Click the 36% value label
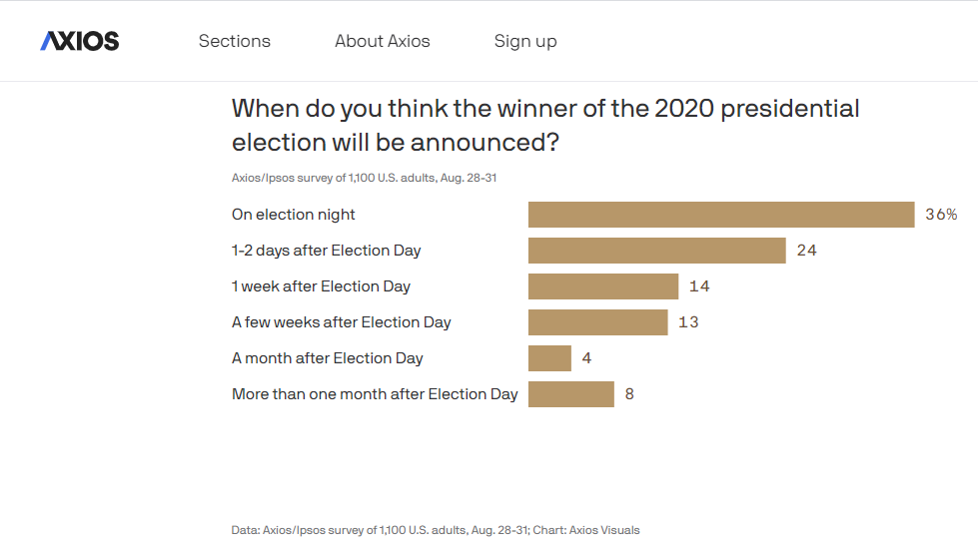978x560 pixels. coord(941,215)
